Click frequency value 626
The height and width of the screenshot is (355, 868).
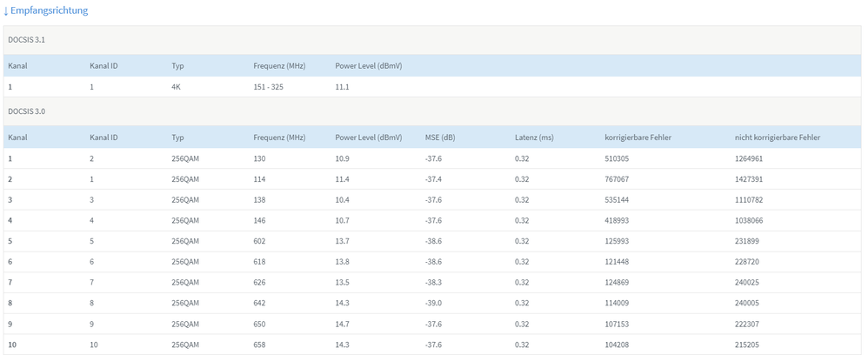click(259, 283)
